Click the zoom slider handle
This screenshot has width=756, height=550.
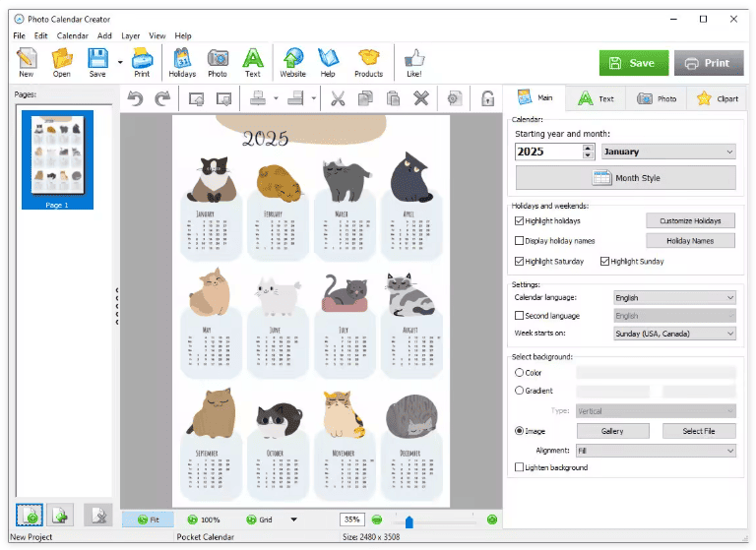click(409, 521)
